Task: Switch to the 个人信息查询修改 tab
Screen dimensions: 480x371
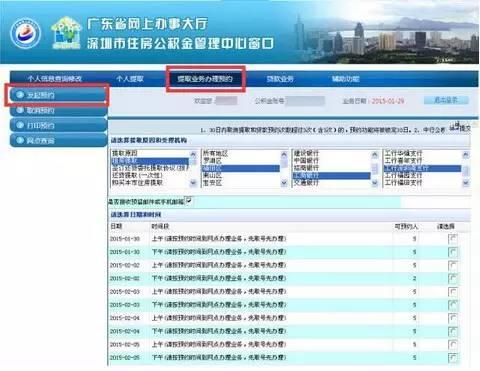Action: point(55,79)
